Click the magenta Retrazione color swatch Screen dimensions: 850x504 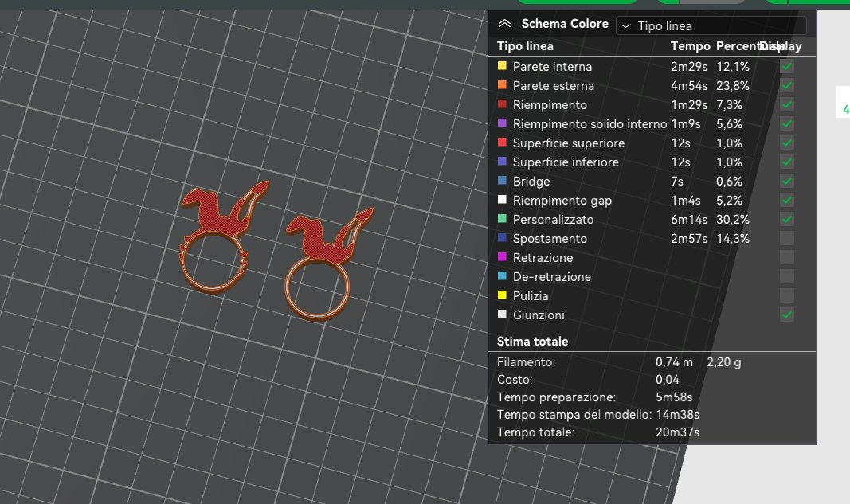502,256
